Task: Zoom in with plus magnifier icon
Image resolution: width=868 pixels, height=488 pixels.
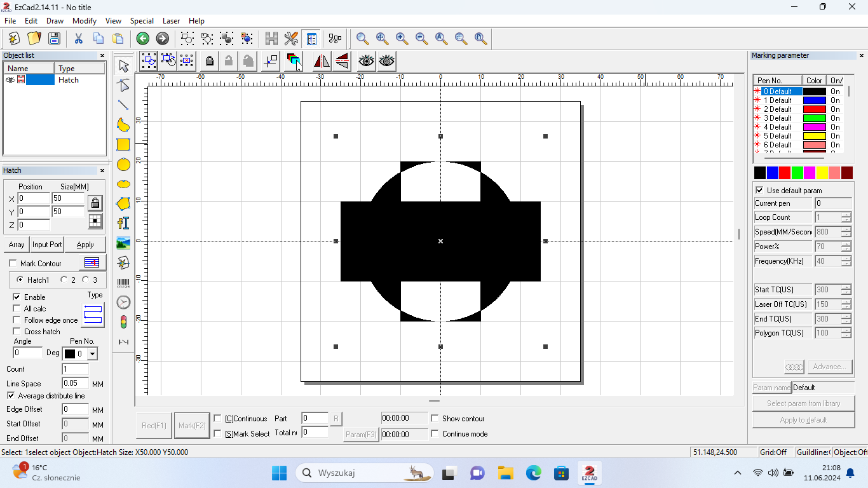Action: (402, 38)
